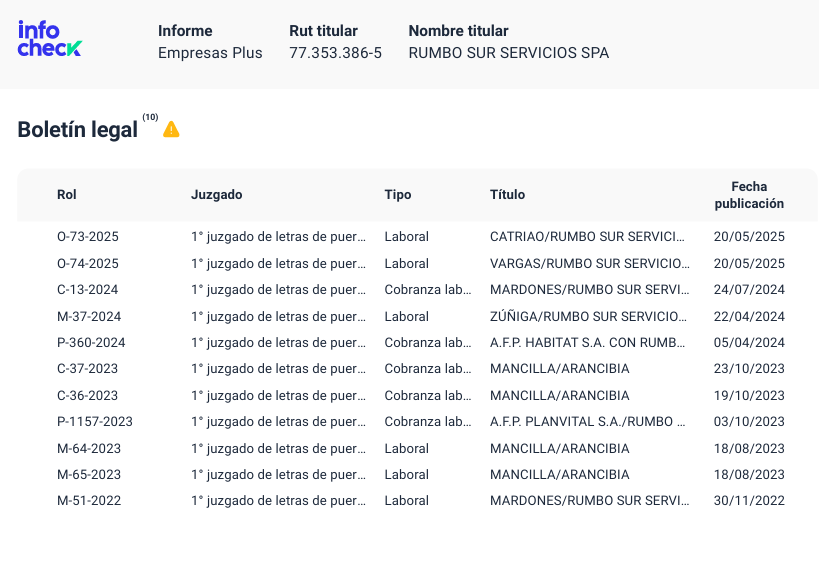Click role M-65-2023

click(89, 474)
